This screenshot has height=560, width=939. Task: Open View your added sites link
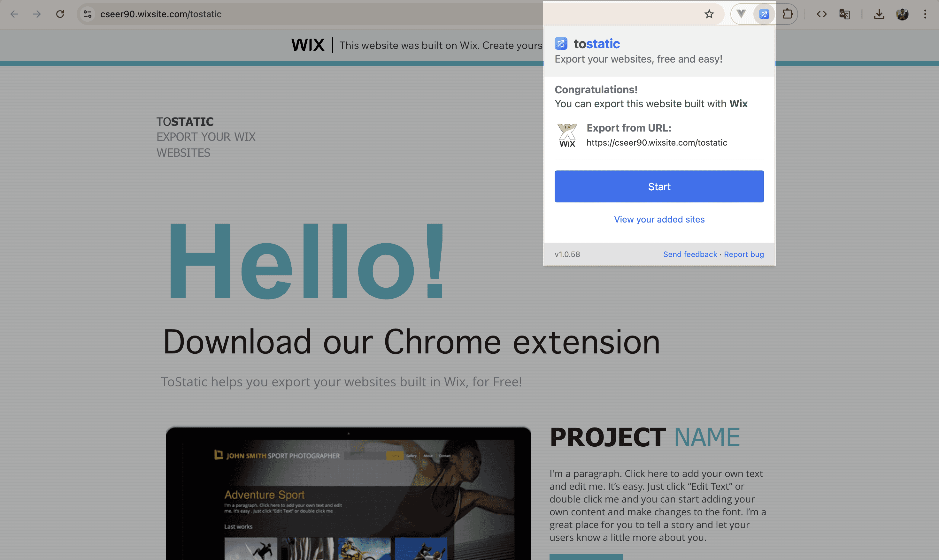(x=659, y=219)
